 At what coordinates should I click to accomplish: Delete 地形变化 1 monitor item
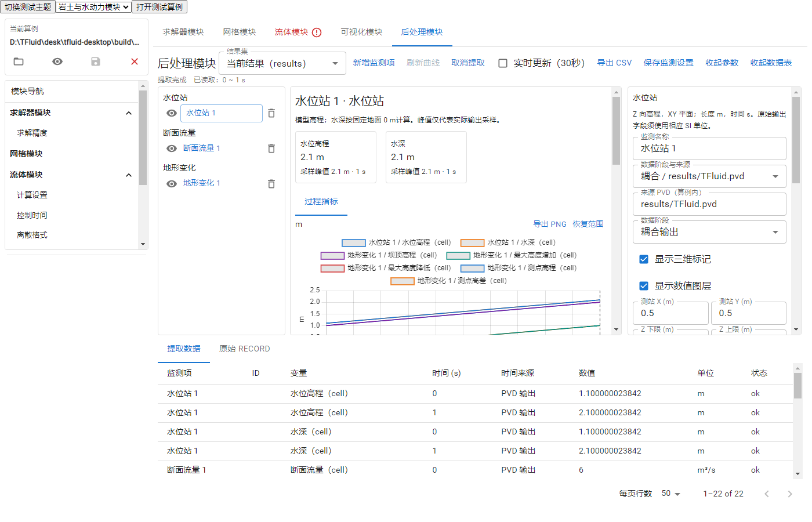271,184
